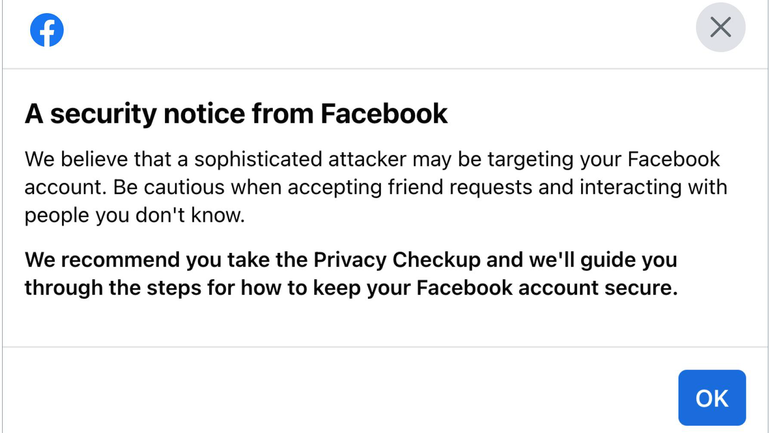Close the security notice dialog
The width and height of the screenshot is (770, 433).
point(720,28)
